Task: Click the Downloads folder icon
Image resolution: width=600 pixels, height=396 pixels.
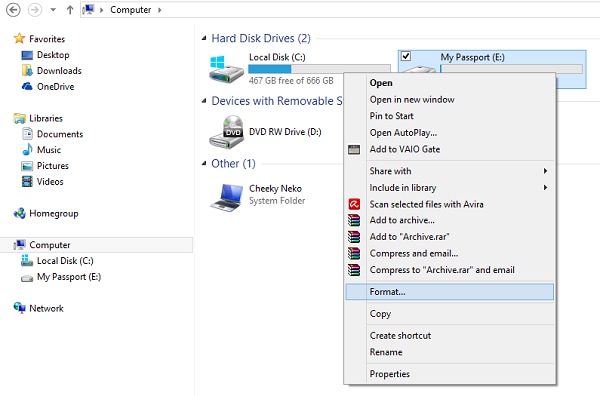Action: coord(27,70)
